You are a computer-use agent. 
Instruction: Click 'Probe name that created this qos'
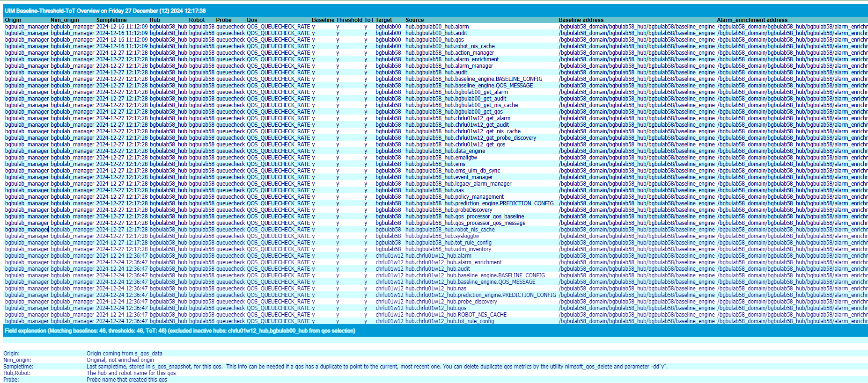(x=127, y=380)
